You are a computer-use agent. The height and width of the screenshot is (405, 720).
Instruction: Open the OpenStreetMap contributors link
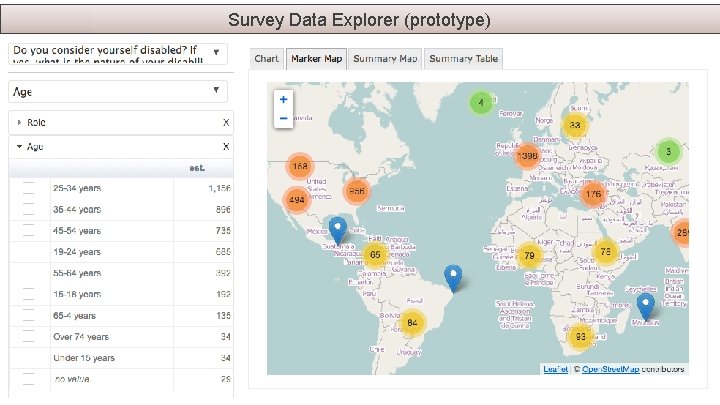pos(610,369)
